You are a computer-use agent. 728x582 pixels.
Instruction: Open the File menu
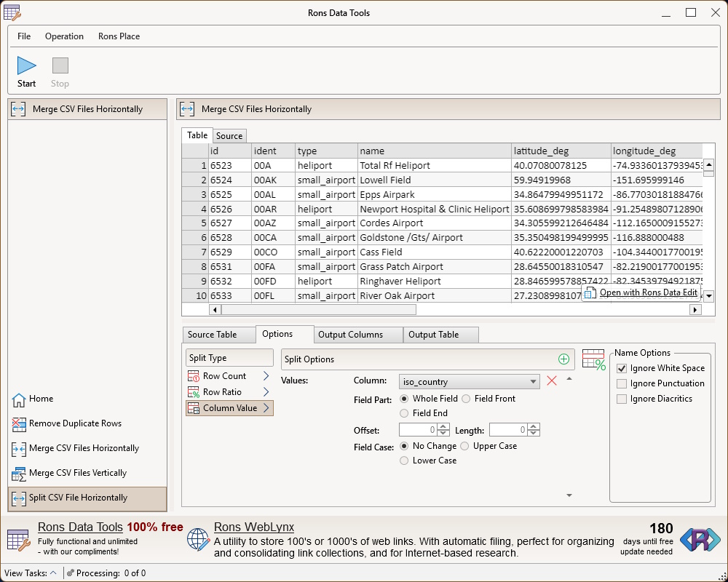24,36
